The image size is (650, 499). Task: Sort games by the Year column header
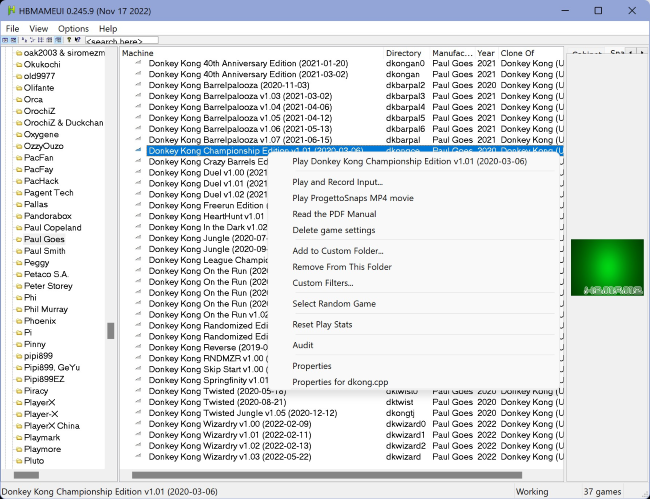coord(485,53)
